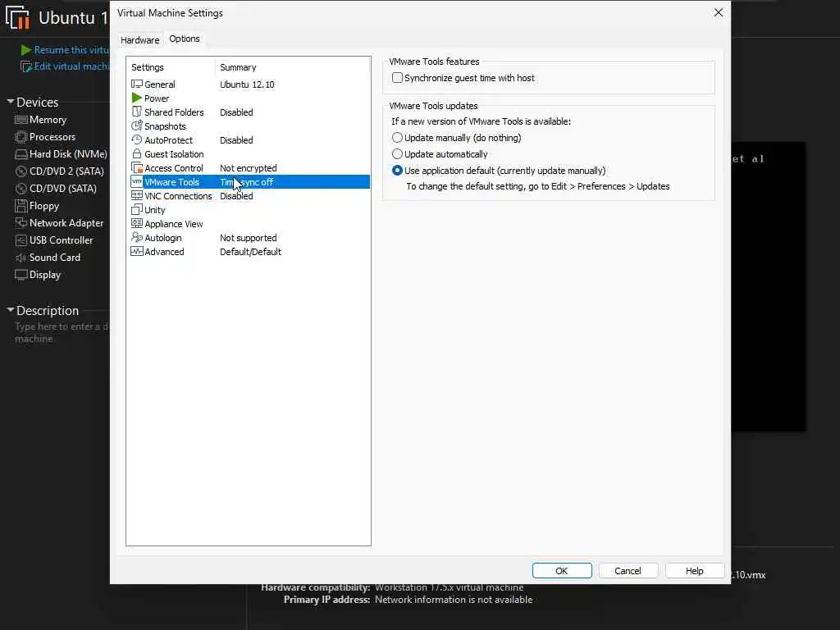
Task: Collapse the Description section
Action: [10, 309]
